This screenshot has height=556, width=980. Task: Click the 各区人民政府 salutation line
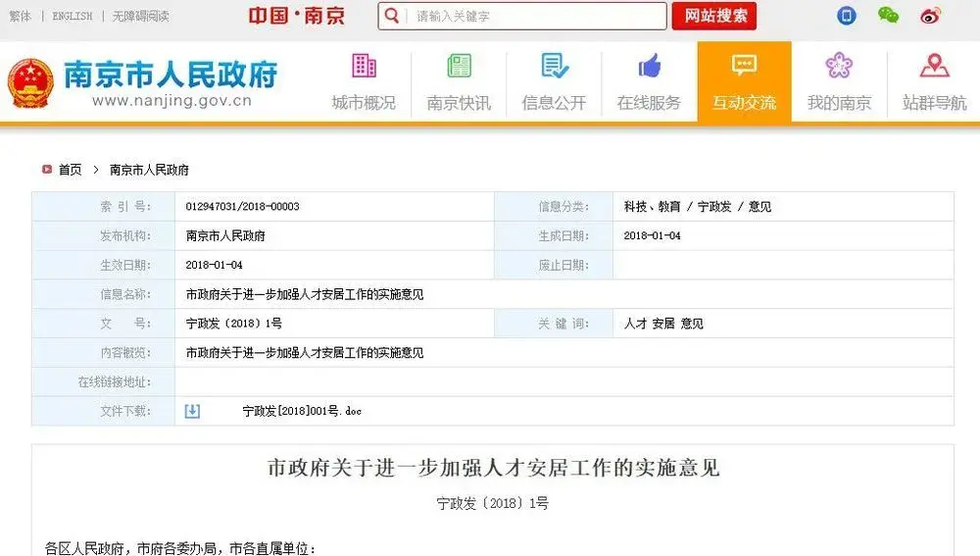(x=180, y=548)
